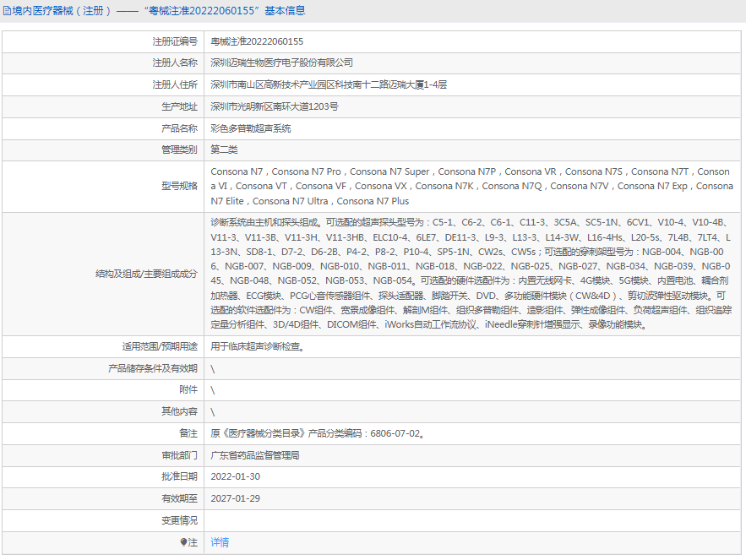Viewport: 746px width, 560px height.
Task: Open the 详情 link in the 注 row
Action: click(220, 542)
